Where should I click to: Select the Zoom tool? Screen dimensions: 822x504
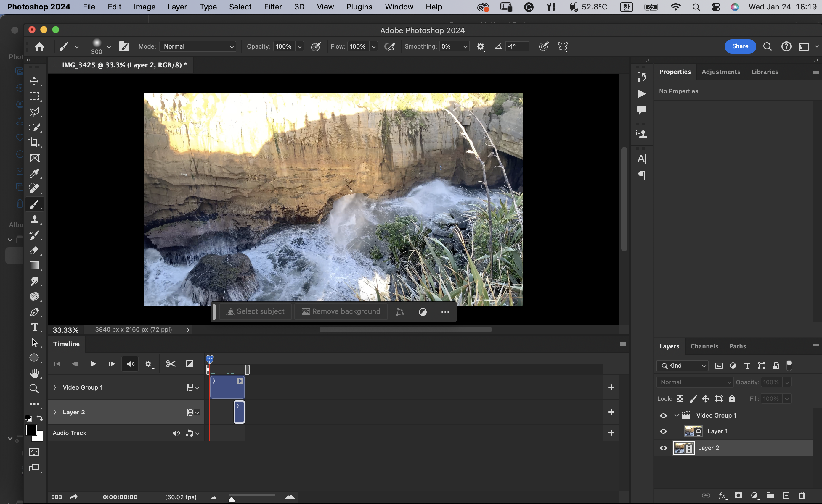[x=34, y=388]
